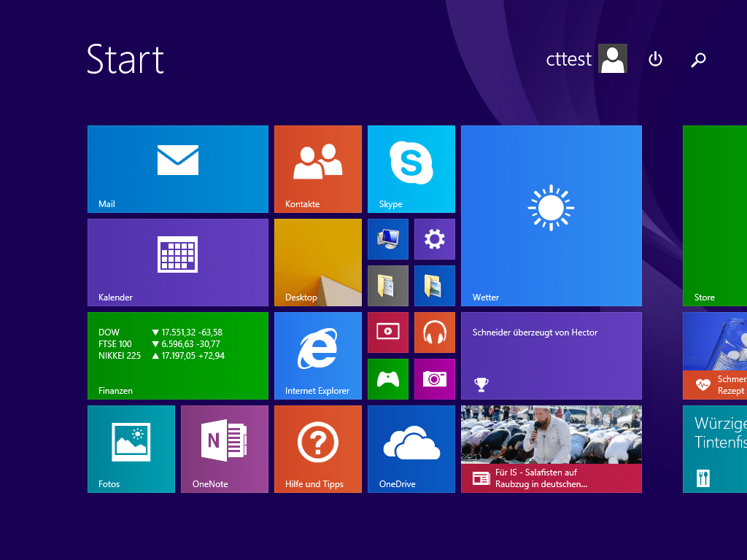747x560 pixels.
Task: Open the Desktop tile
Action: 317,262
